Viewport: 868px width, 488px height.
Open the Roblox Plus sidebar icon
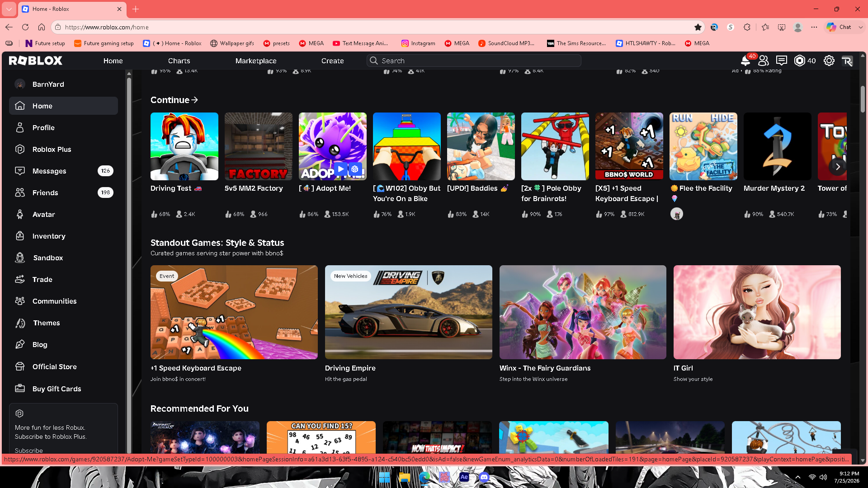tap(20, 149)
